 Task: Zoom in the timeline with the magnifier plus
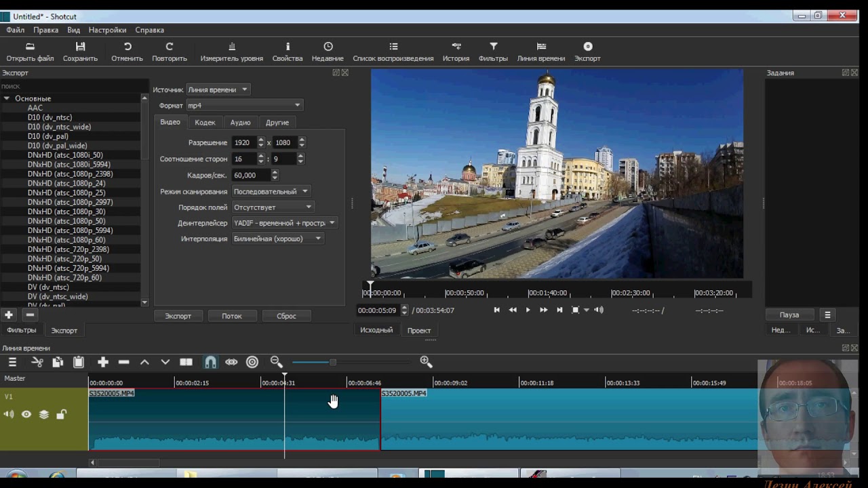pos(426,362)
